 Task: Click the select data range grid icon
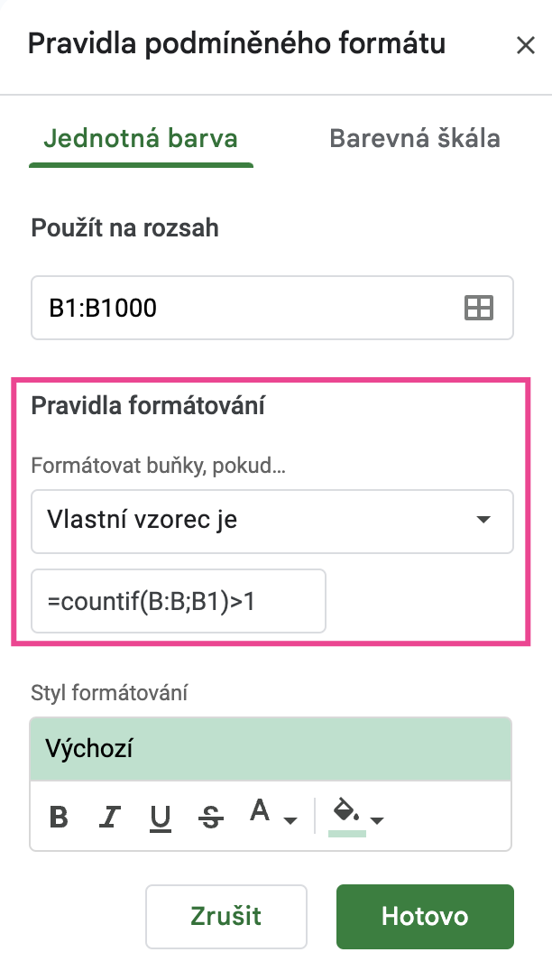[479, 308]
